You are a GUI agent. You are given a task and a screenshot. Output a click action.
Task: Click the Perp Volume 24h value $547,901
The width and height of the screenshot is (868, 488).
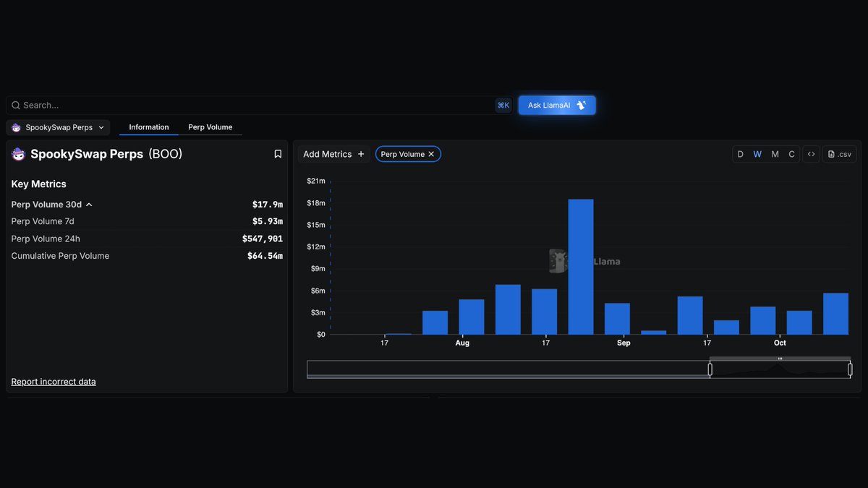[x=263, y=239]
